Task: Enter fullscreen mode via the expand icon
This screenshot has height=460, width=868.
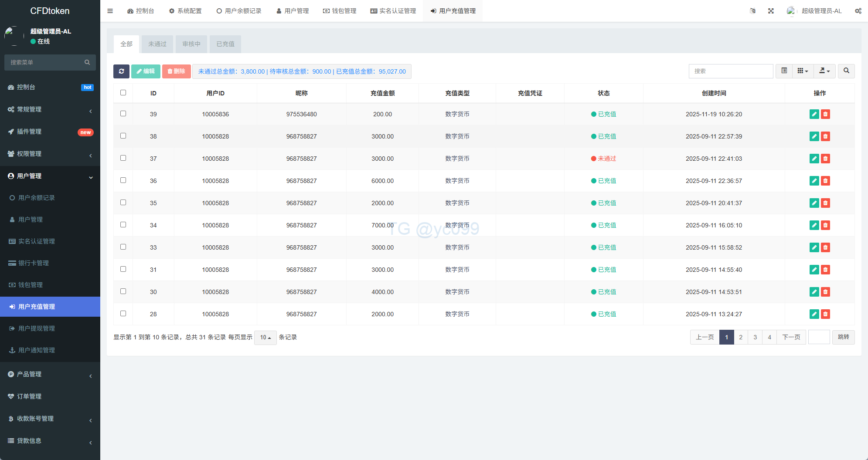Action: [x=771, y=11]
